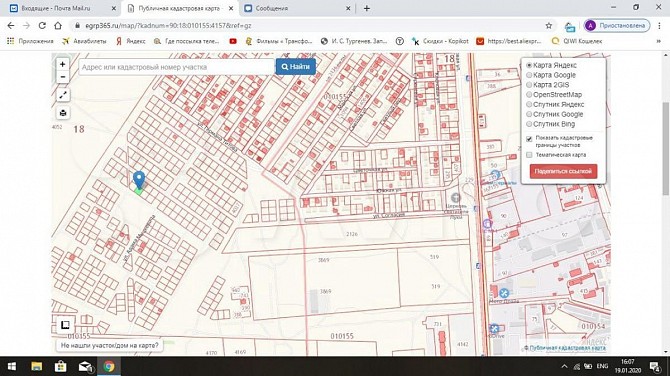Open the browser home page
Screen dimensions: 670x376
coord(58,26)
